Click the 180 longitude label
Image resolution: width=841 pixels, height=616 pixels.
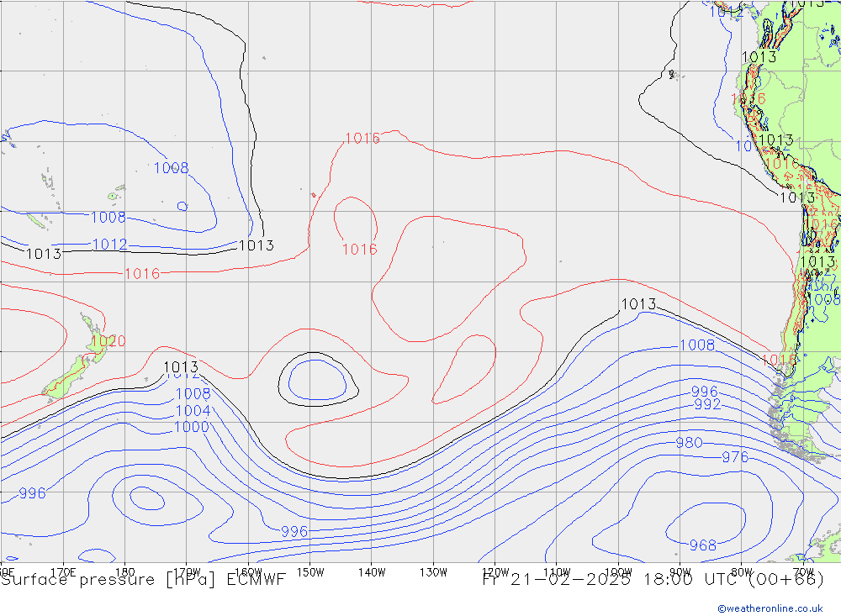[125, 572]
